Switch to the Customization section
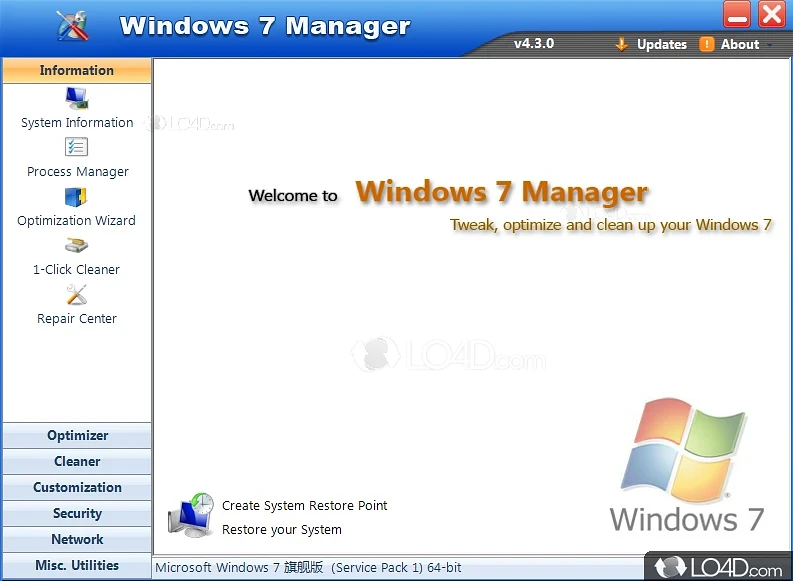The width and height of the screenshot is (793, 581). tap(77, 487)
